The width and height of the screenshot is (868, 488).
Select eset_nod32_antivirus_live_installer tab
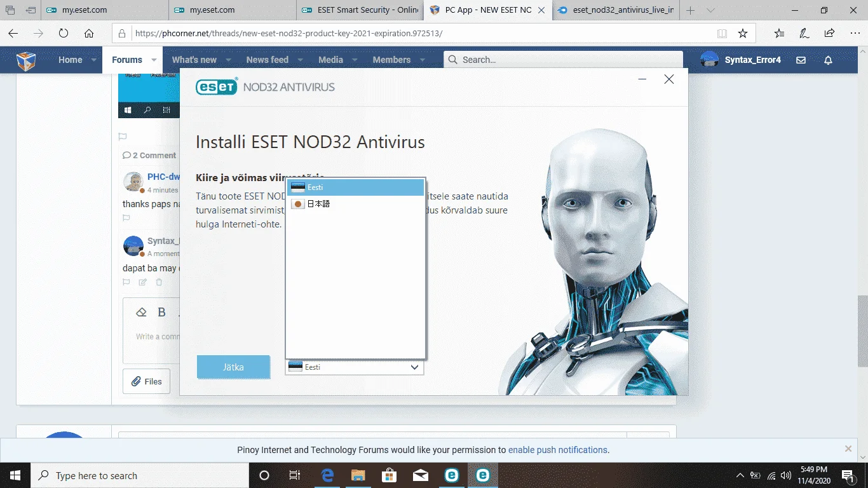click(x=615, y=10)
